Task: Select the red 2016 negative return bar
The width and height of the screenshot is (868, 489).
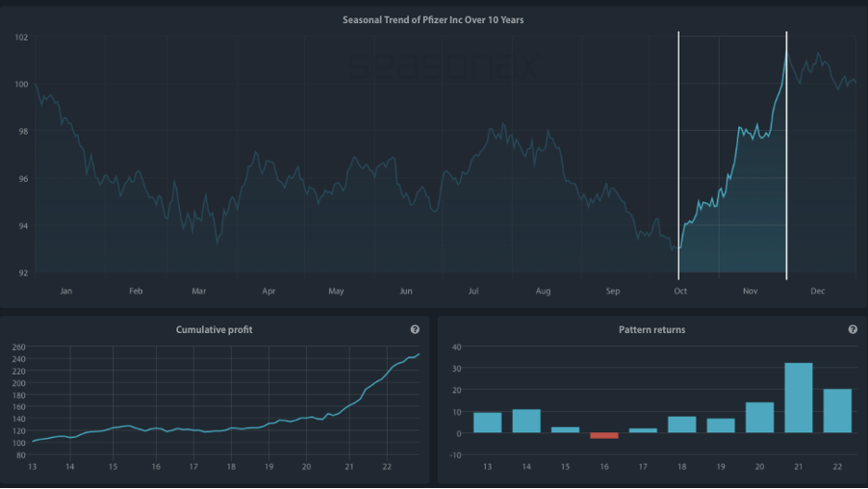Action: [x=604, y=436]
